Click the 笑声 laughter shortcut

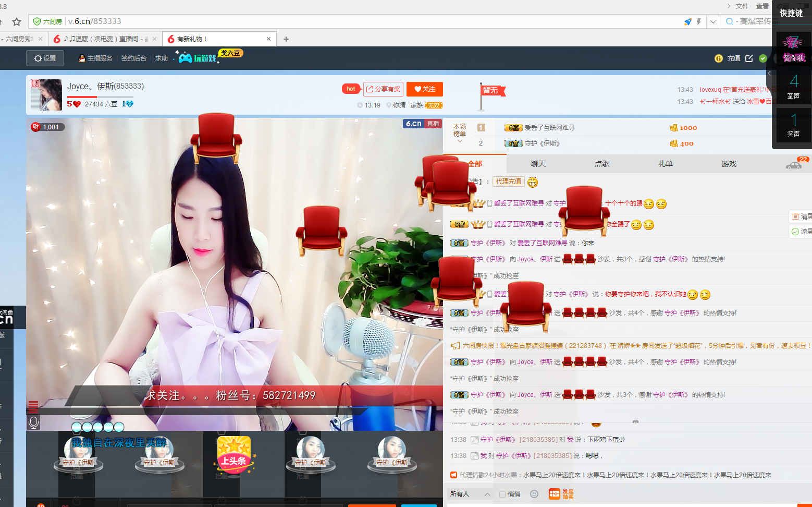click(x=793, y=125)
